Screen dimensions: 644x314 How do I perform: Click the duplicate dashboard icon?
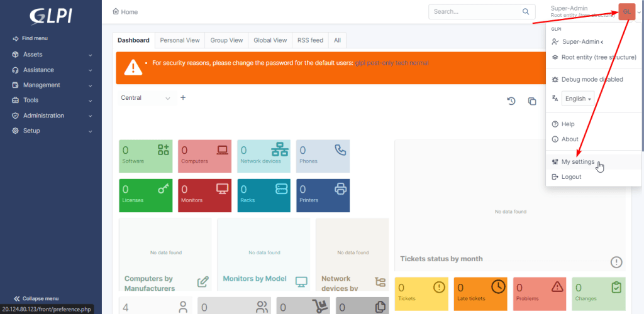532,101
